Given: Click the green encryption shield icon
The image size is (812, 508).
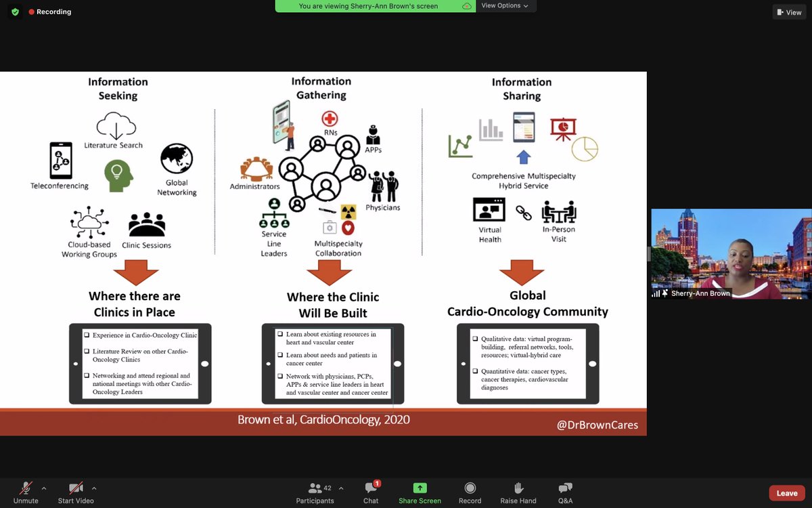Looking at the screenshot, I should click(15, 12).
